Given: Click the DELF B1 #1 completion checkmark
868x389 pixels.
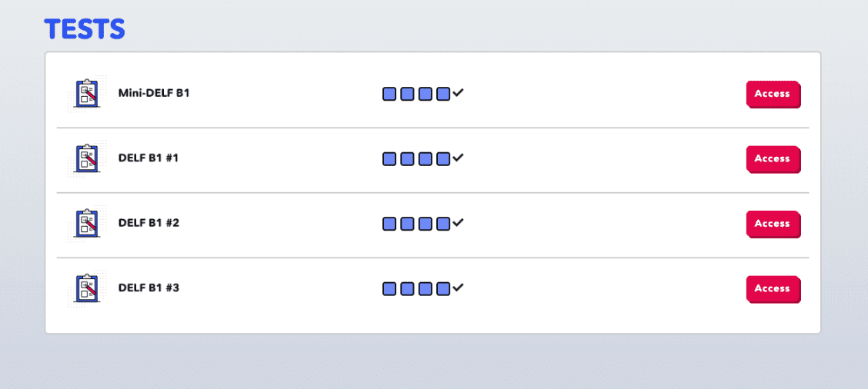Looking at the screenshot, I should tap(459, 158).
